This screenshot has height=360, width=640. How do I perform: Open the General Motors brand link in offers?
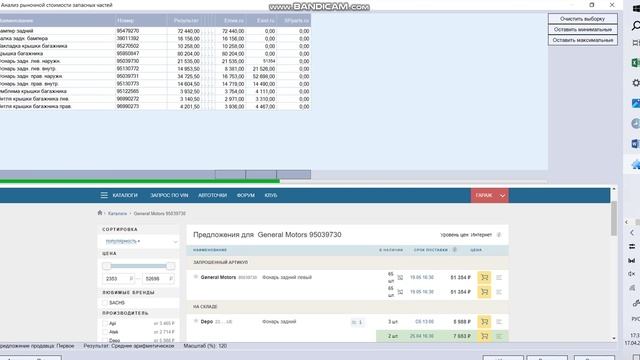[218, 277]
